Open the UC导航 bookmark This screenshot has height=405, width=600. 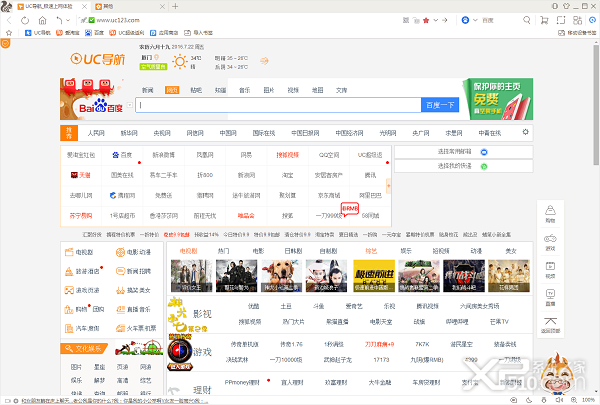point(38,33)
